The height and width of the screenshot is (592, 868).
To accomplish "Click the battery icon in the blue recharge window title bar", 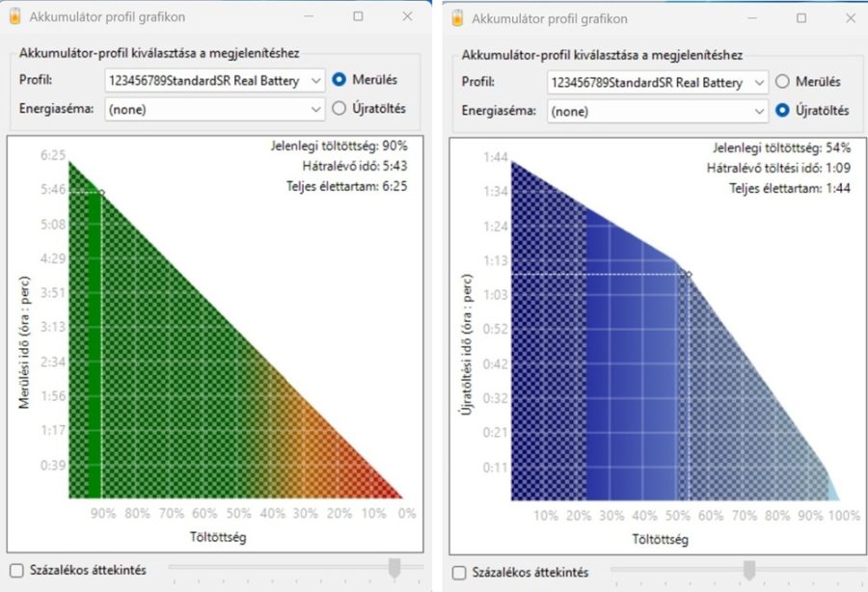I will (x=457, y=17).
